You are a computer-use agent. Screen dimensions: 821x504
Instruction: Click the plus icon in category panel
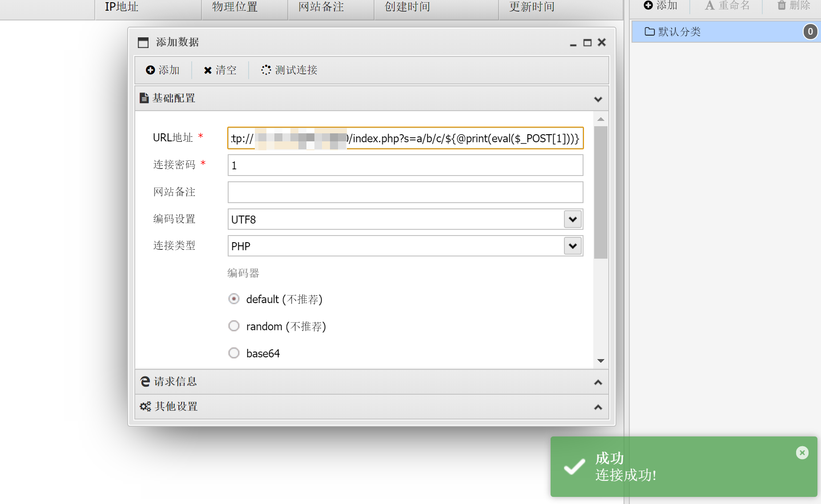click(648, 5)
